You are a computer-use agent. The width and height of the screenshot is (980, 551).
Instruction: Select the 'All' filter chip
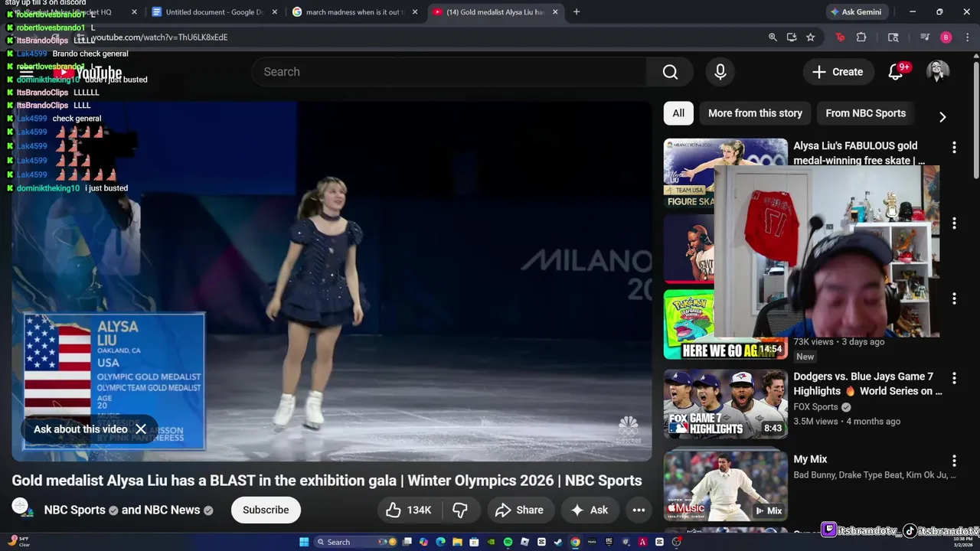678,113
